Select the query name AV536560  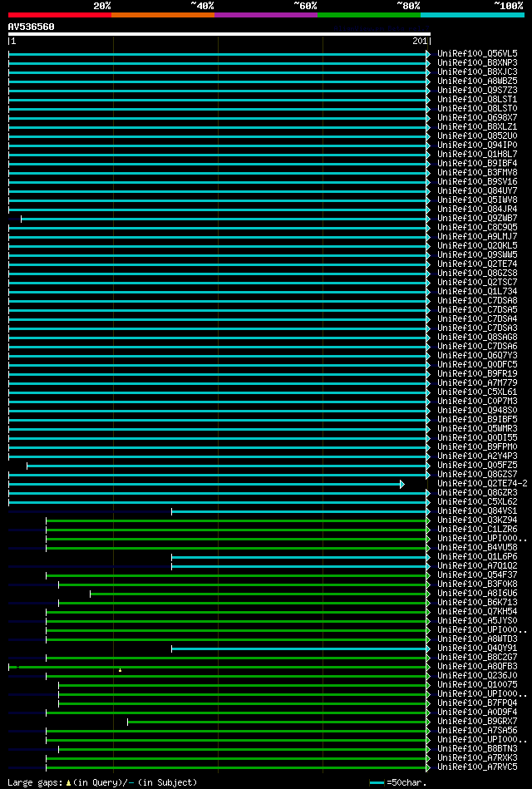(x=32, y=27)
